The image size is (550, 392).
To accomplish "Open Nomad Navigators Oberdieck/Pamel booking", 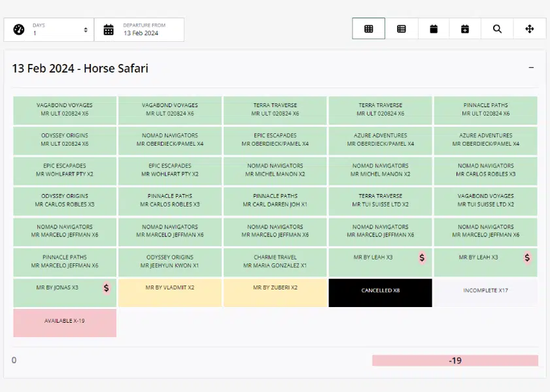I will (170, 140).
